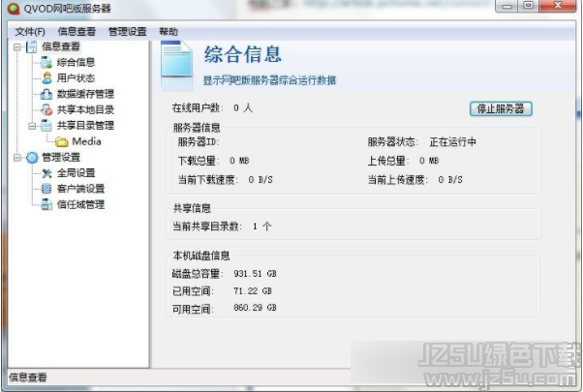Open the 文件(F) menu
This screenshot has height=392, width=583.
[x=30, y=32]
